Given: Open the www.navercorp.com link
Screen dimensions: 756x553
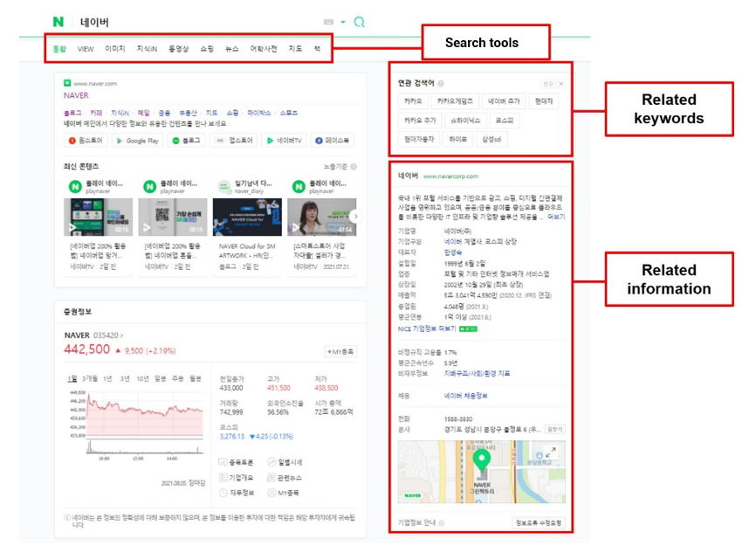Looking at the screenshot, I should click(x=450, y=176).
